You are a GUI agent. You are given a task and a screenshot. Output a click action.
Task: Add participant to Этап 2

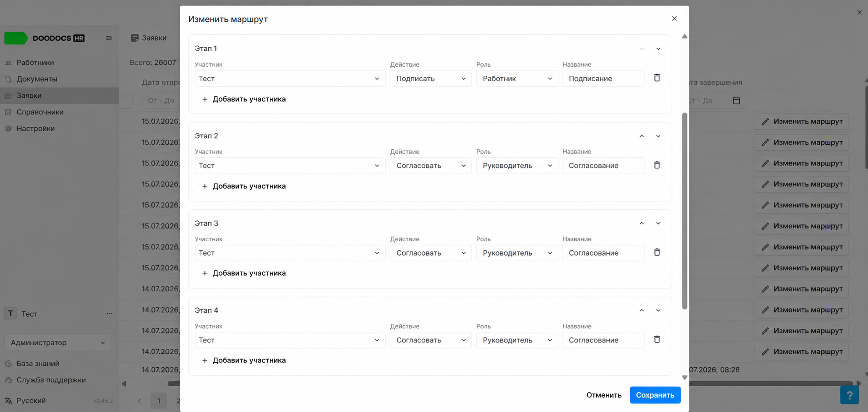(x=244, y=186)
